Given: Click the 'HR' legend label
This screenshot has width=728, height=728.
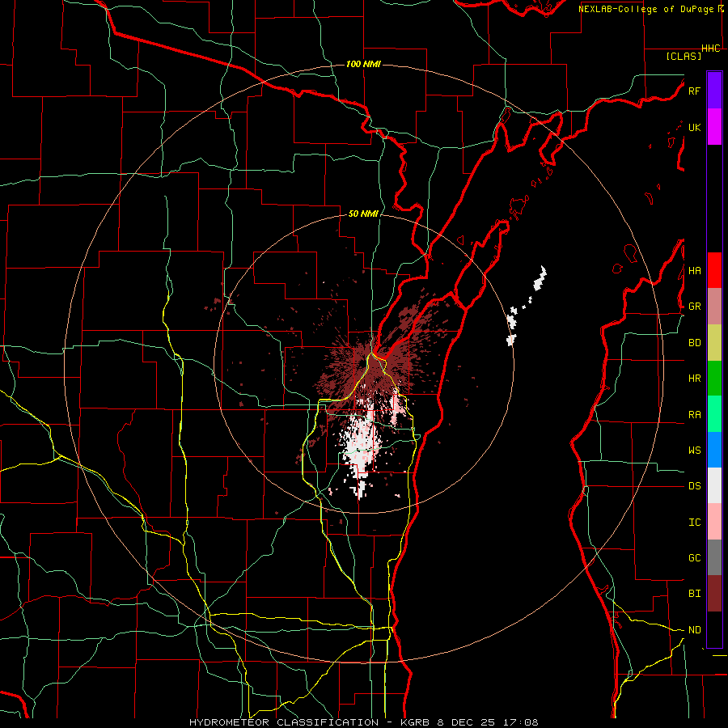Looking at the screenshot, I should [x=694, y=379].
